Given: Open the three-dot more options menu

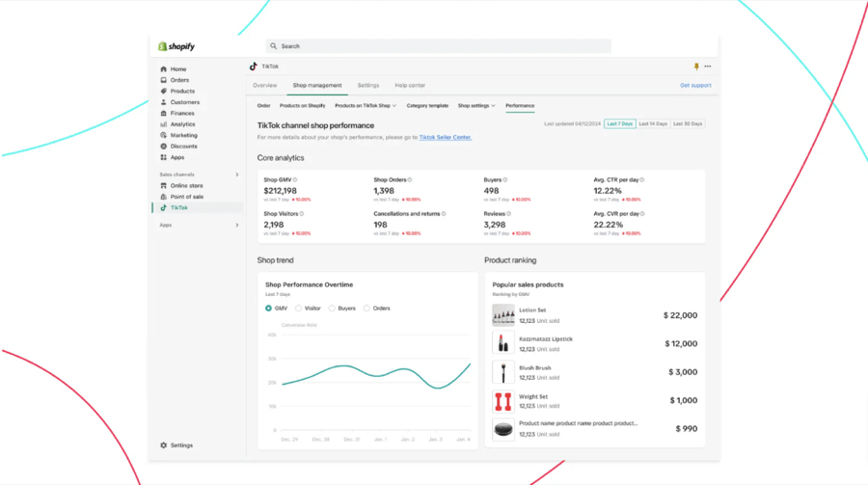Looking at the screenshot, I should [708, 67].
